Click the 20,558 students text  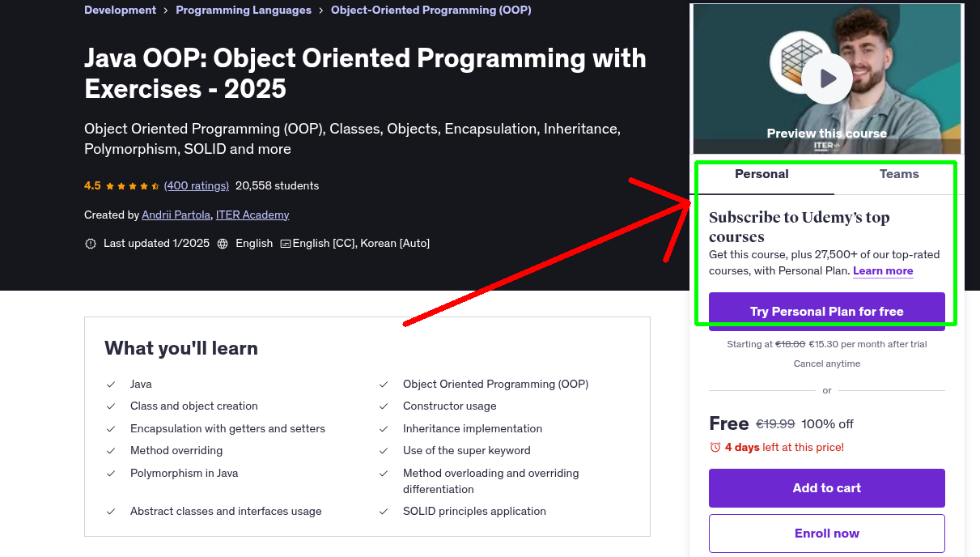[278, 185]
